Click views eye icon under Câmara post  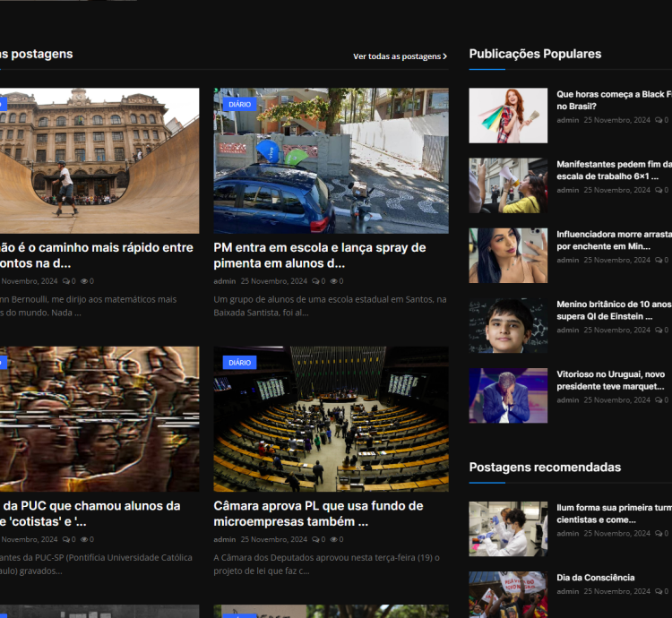click(334, 539)
